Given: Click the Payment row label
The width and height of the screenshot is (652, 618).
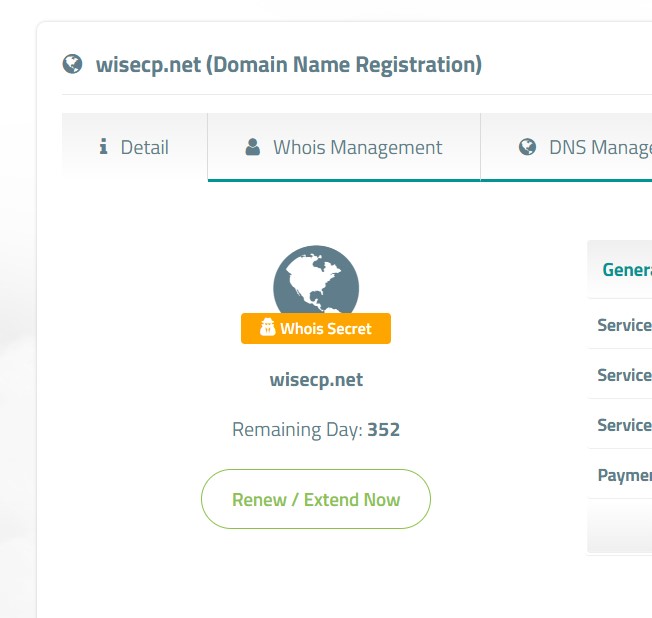Looking at the screenshot, I should coord(624,475).
